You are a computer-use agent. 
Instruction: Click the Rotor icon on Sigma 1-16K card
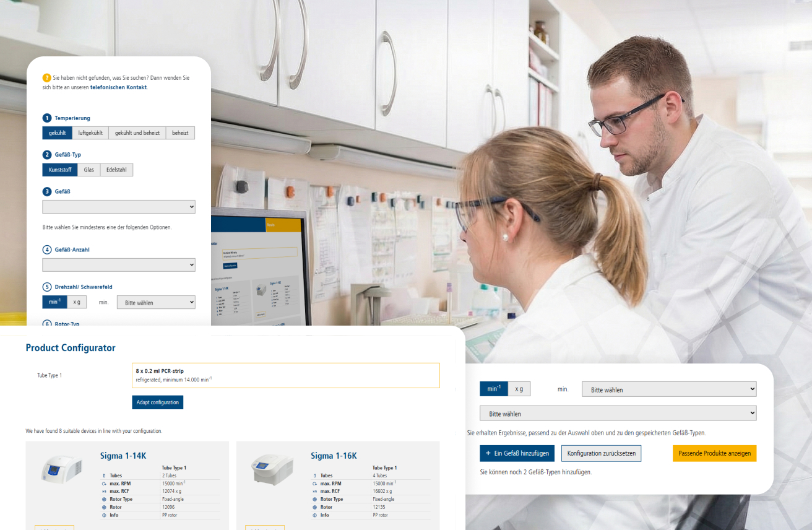point(316,506)
